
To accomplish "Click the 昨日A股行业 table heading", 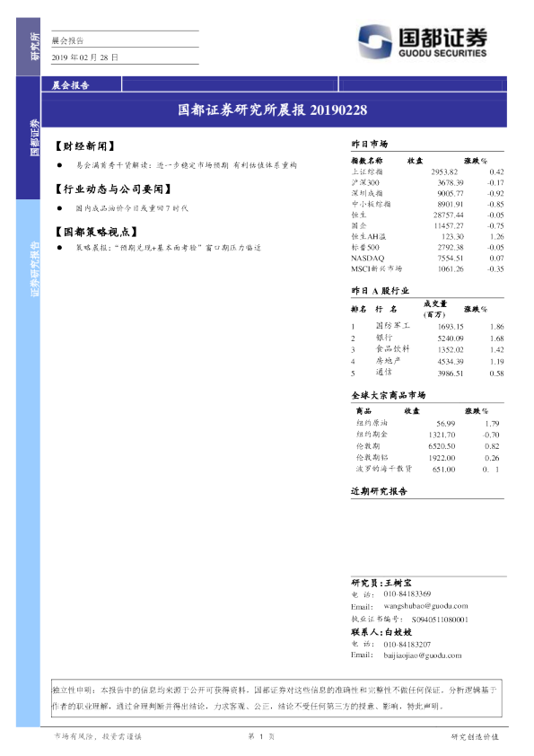I will [380, 290].
